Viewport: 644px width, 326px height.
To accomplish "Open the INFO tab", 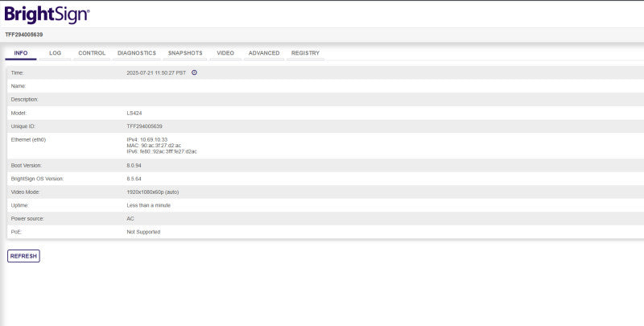I will click(21, 53).
